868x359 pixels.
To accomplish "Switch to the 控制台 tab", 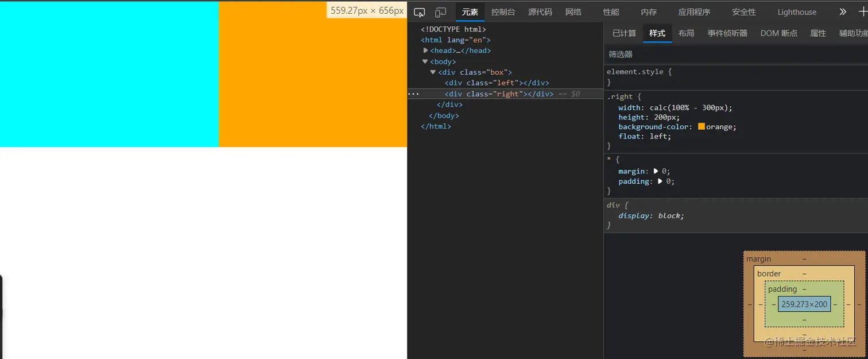I will [x=503, y=12].
